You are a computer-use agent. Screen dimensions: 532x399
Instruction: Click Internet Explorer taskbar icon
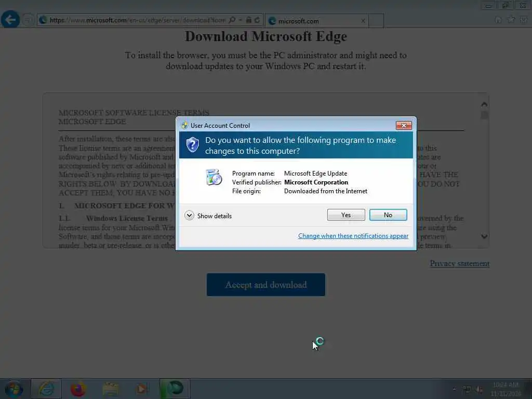tap(46, 389)
